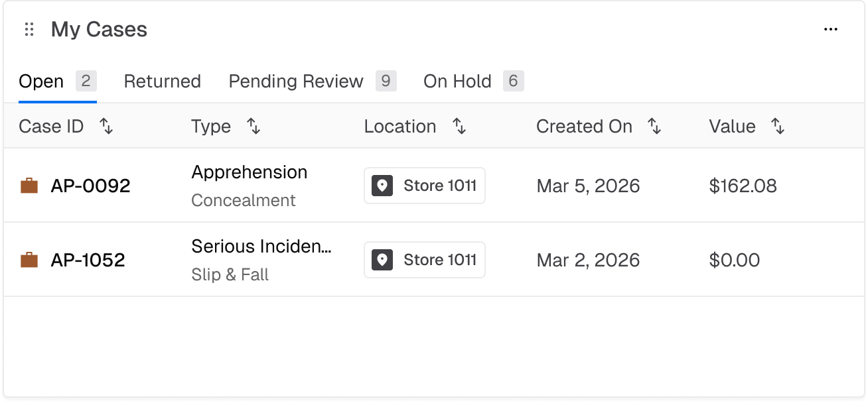Select the Slip & Fall subtype text
This screenshot has height=403, width=868.
(x=230, y=274)
